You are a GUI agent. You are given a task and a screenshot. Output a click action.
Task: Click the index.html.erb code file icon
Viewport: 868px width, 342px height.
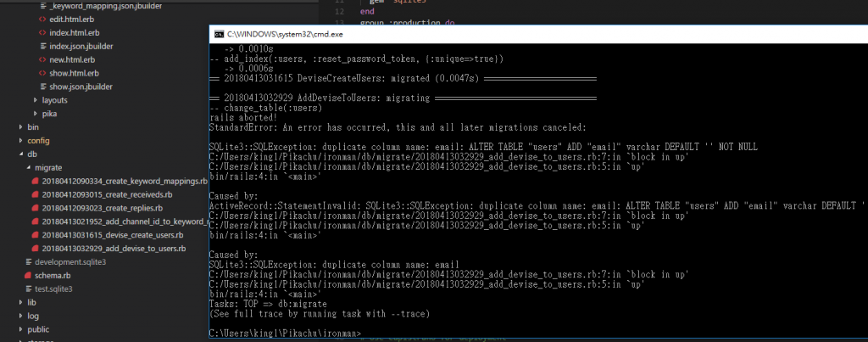[x=42, y=33]
